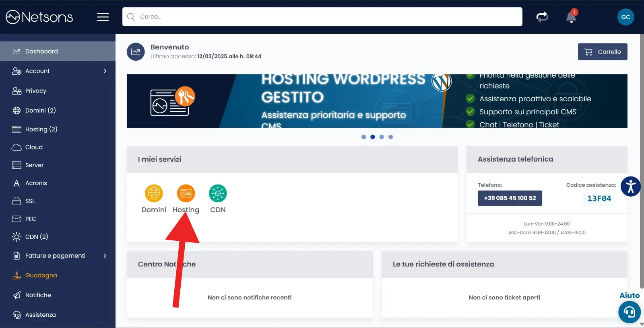The height and width of the screenshot is (328, 644).
Task: Open the accessibility widget icon
Action: point(630,187)
